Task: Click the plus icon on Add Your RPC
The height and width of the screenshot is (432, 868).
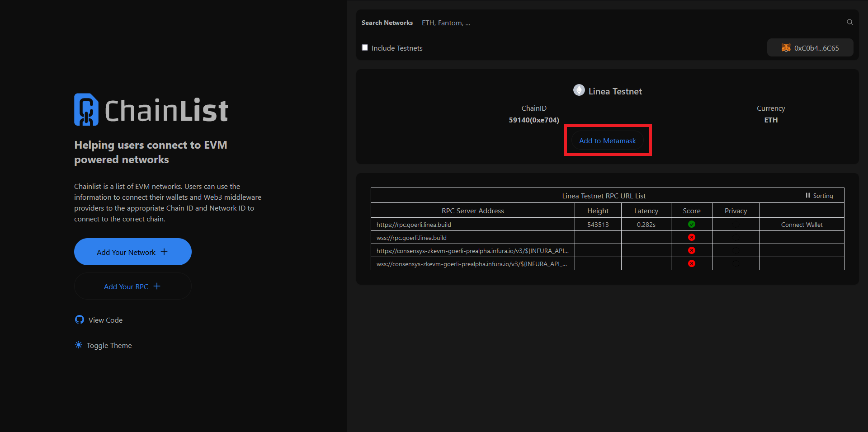Action: tap(157, 286)
